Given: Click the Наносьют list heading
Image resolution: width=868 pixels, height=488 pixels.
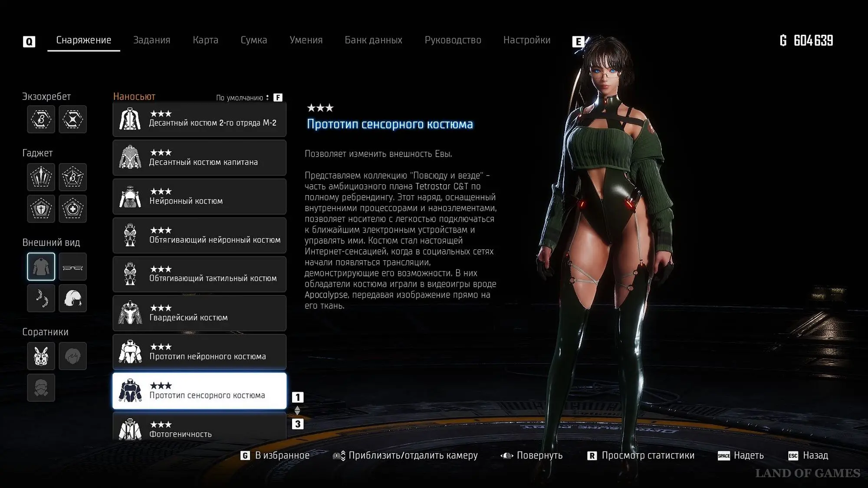Looking at the screenshot, I should (134, 97).
